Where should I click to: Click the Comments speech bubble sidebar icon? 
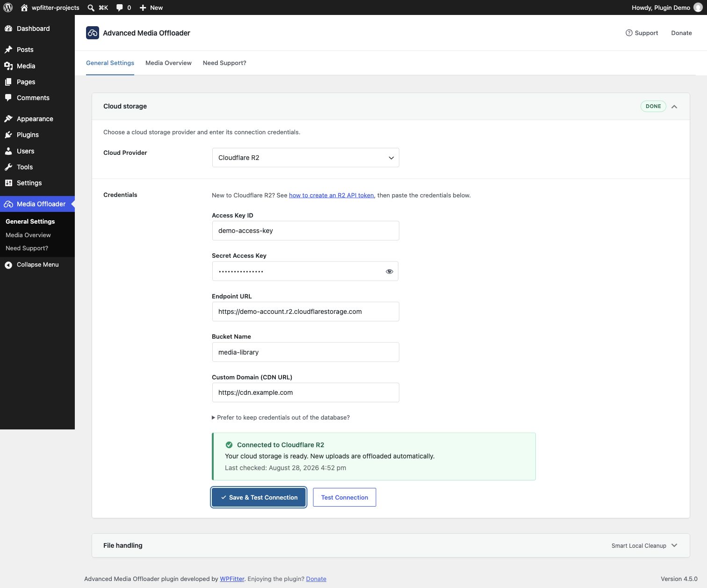(8, 98)
